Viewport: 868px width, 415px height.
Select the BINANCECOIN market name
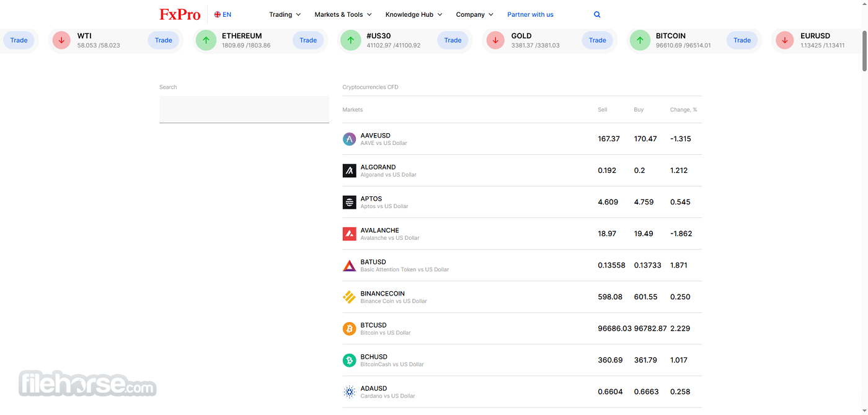coord(383,294)
